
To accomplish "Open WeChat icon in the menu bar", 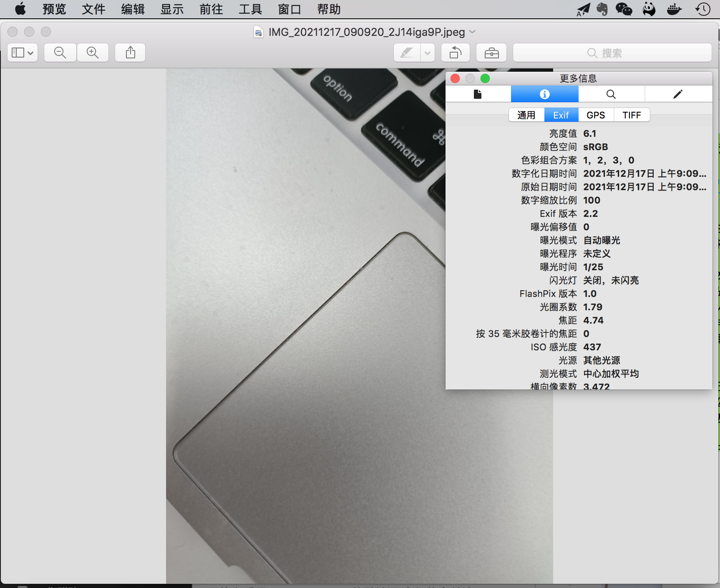I will pyautogui.click(x=624, y=9).
